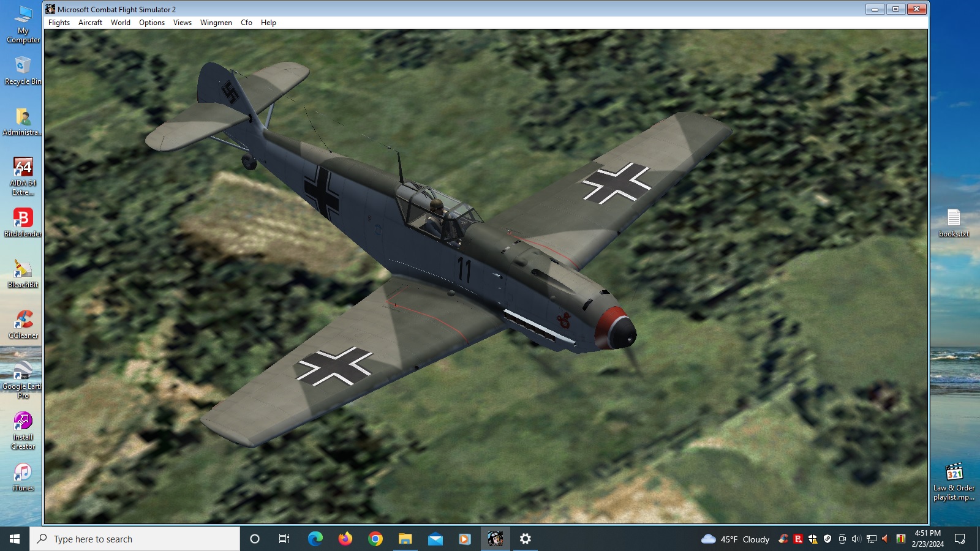Click the Combat Flight Simulator title bar icon
Image resolution: width=980 pixels, height=551 pixels.
(x=50, y=9)
